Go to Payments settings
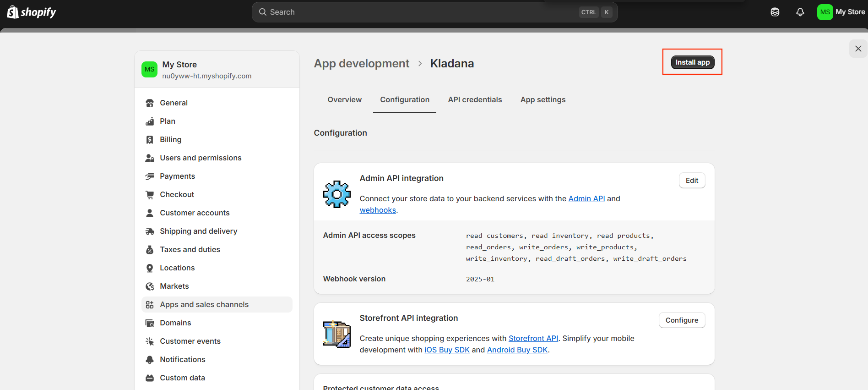The width and height of the screenshot is (868, 390). pos(217,176)
